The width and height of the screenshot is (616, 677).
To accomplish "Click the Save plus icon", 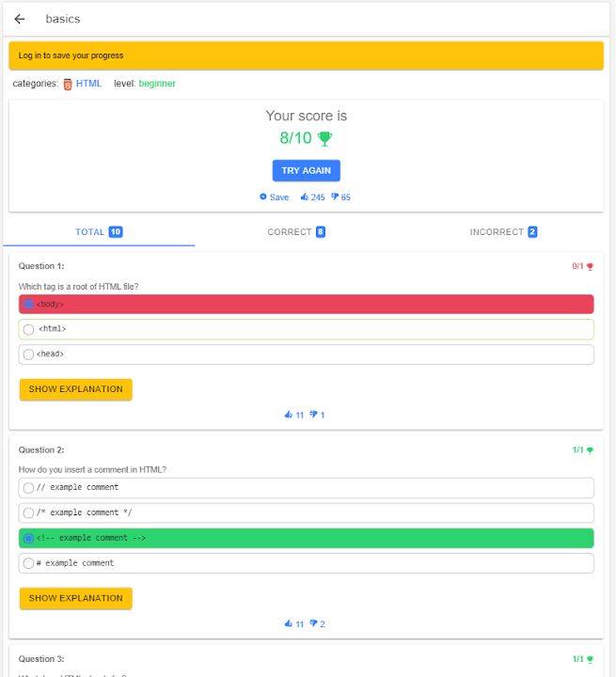I will [x=263, y=197].
